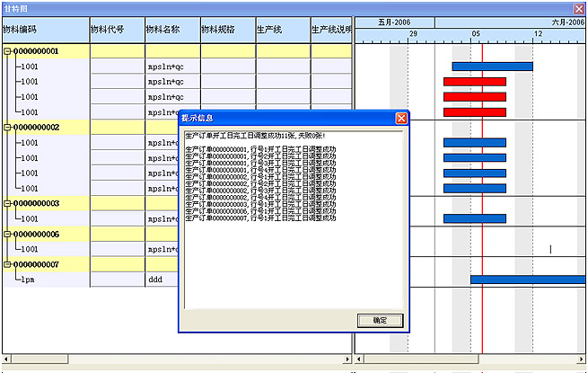This screenshot has width=588, height=373.
Task: Click the Gantt pane horizontal scrollbar thumb
Action: (422, 360)
